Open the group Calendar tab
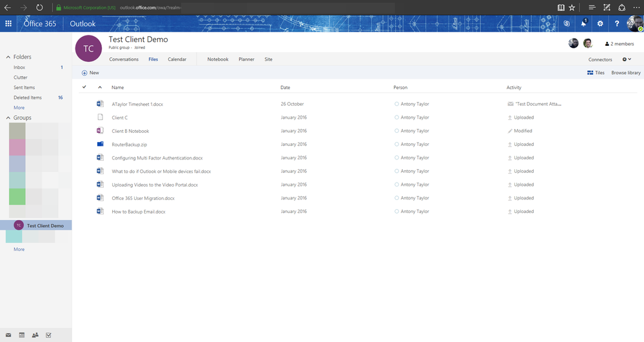This screenshot has height=342, width=644. 177,59
